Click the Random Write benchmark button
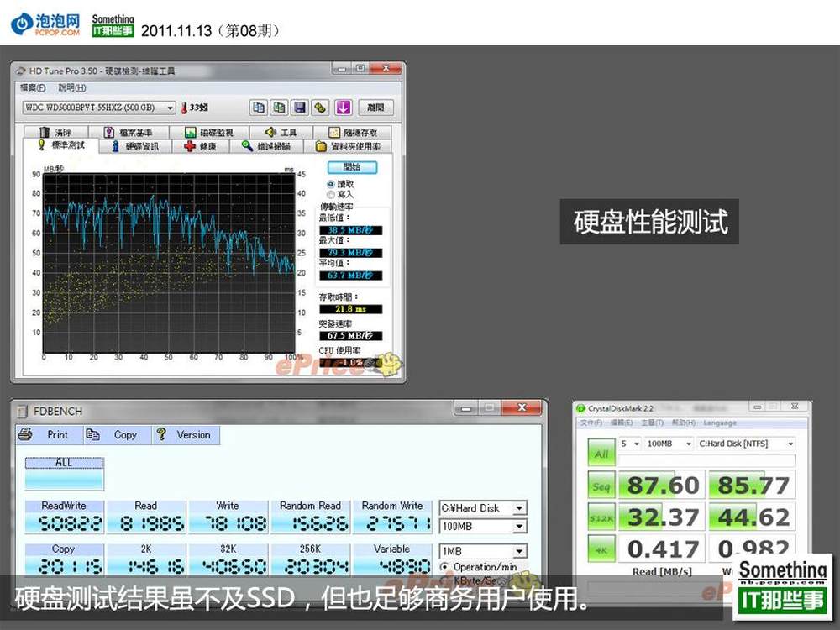This screenshot has height=630, width=840. point(392,517)
